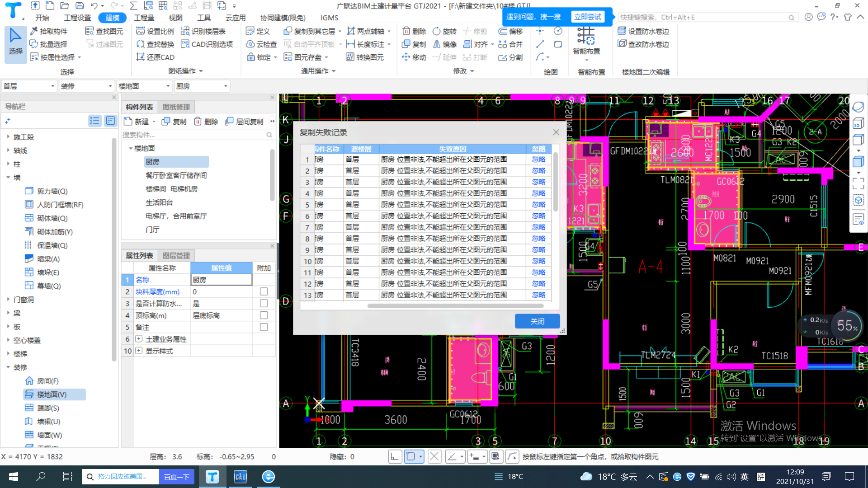868x488 pixels.
Task: Switch navigation bar to detailed view
Action: (110, 121)
